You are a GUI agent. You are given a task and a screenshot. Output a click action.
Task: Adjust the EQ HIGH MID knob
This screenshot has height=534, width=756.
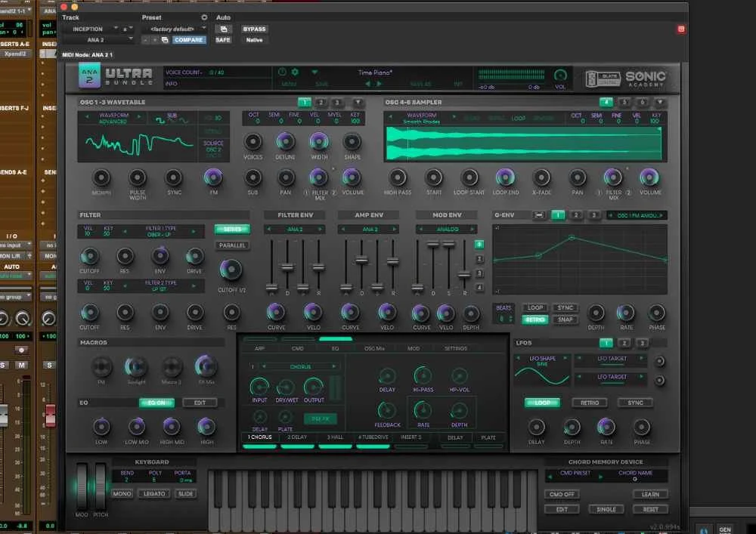[x=171, y=427]
